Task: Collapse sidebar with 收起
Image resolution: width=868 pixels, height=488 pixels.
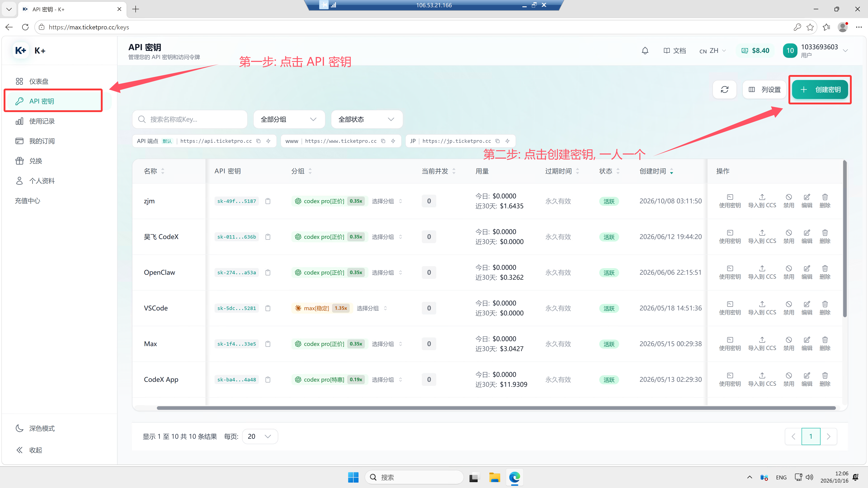Action: [29, 450]
